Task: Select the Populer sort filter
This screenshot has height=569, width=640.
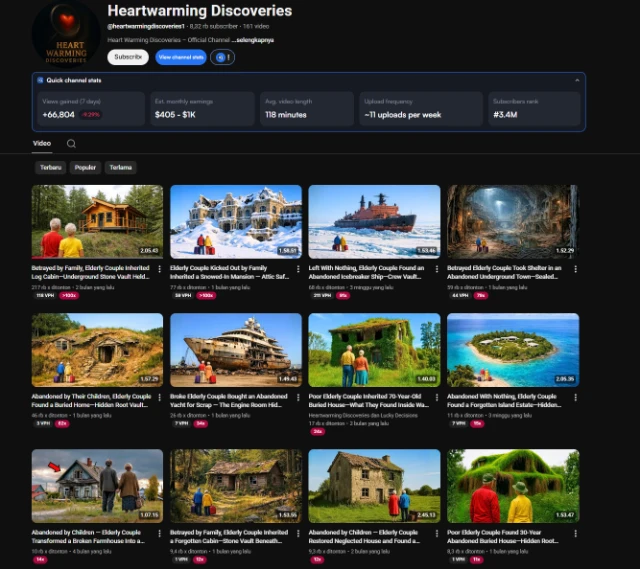Action: tap(86, 167)
